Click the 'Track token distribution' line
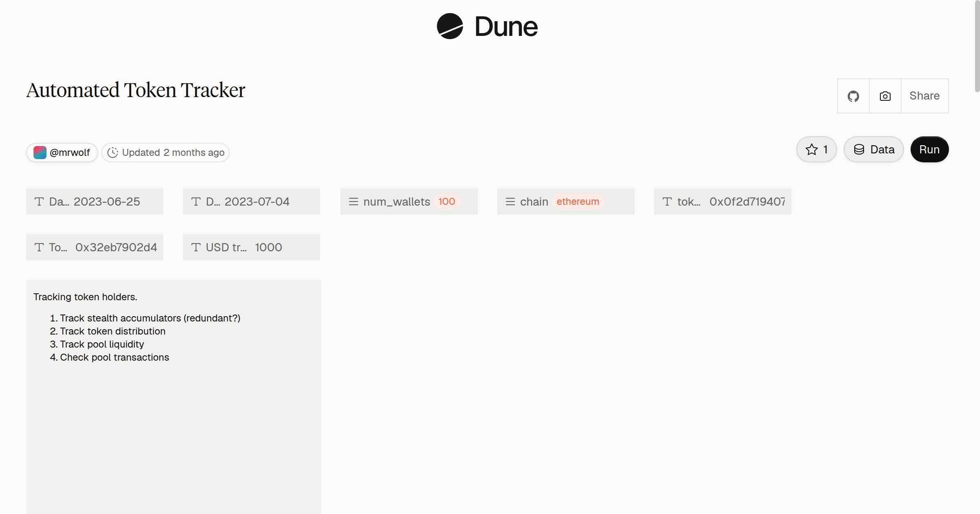The image size is (980, 514). point(113,331)
